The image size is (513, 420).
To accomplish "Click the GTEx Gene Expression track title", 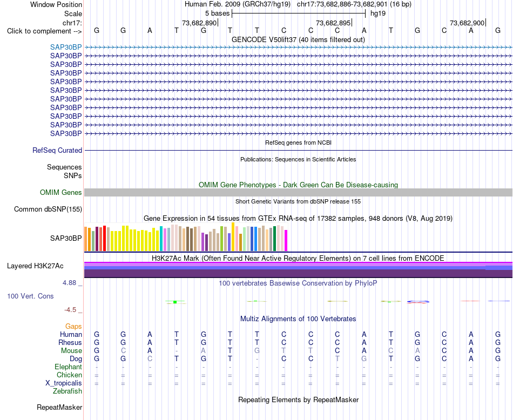I will pos(298,218).
